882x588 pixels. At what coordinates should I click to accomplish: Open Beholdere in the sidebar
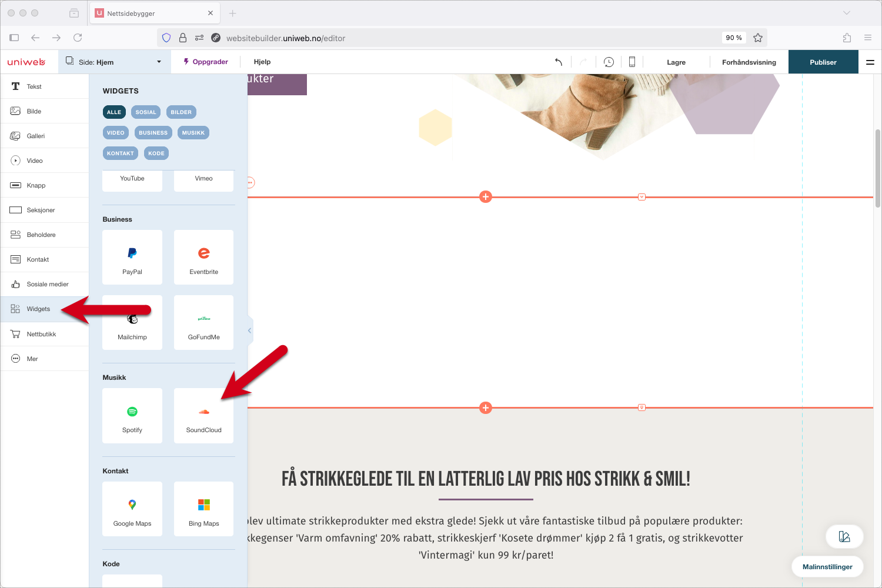tap(45, 235)
